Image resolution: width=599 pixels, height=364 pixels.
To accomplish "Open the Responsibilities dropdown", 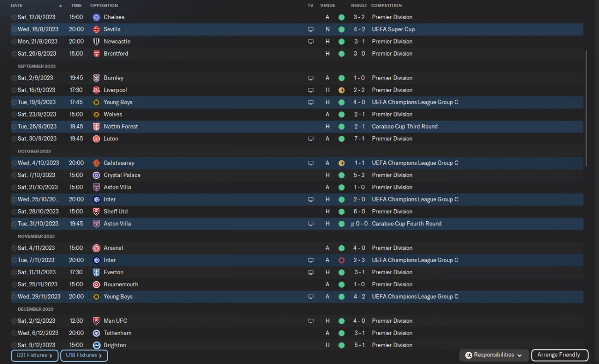I will (494, 355).
